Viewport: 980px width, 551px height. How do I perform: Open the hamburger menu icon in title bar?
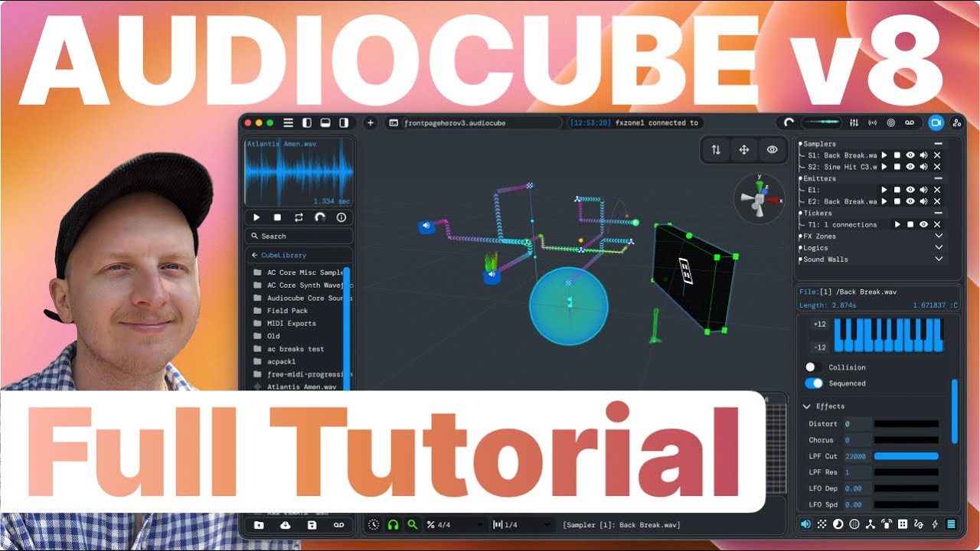pyautogui.click(x=289, y=122)
